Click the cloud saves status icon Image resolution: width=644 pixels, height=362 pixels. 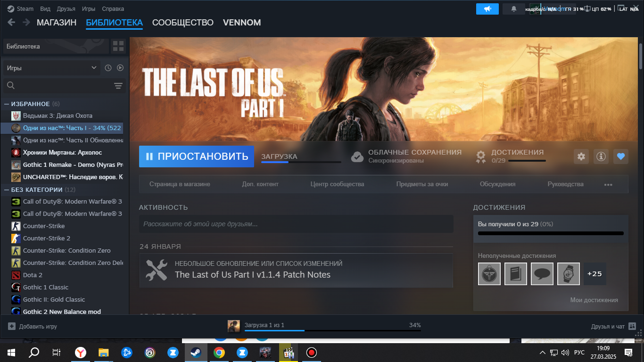pyautogui.click(x=357, y=156)
